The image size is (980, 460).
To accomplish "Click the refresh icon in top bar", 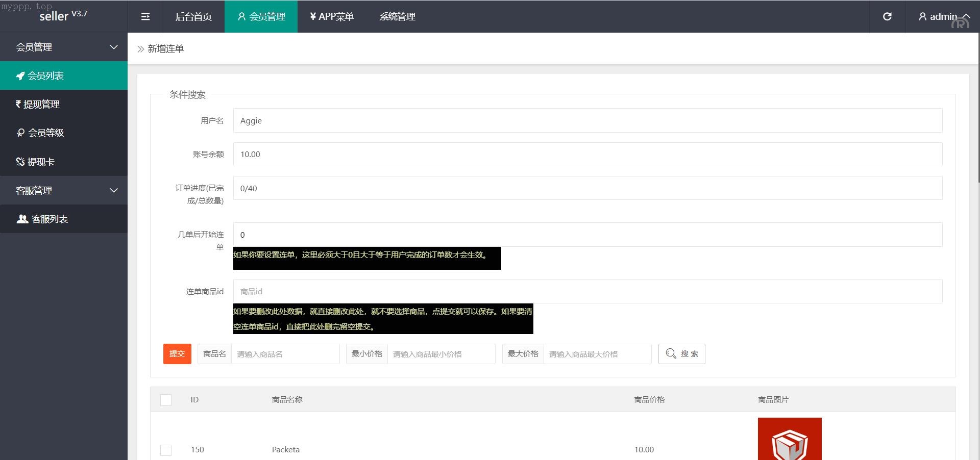I will (x=887, y=17).
